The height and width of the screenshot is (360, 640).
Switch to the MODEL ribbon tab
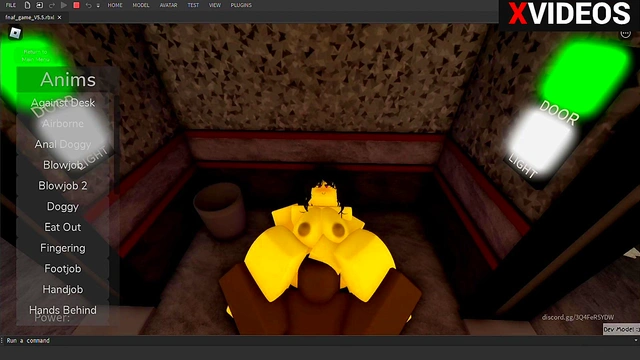point(141,5)
